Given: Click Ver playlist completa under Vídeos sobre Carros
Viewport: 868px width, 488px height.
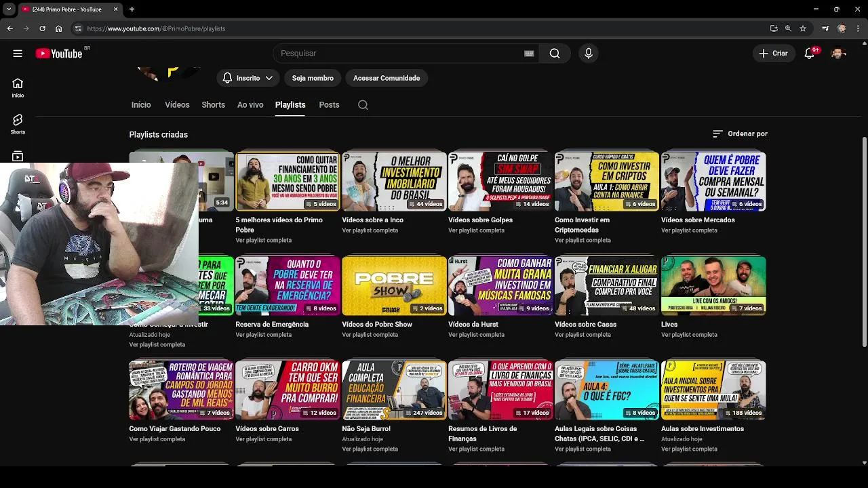Looking at the screenshot, I should (263, 439).
